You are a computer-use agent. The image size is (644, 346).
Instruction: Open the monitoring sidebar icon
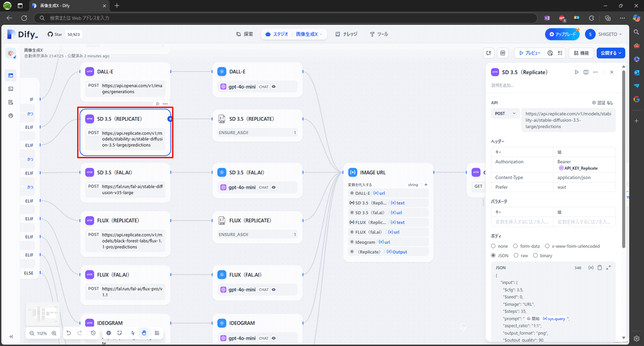click(x=11, y=115)
